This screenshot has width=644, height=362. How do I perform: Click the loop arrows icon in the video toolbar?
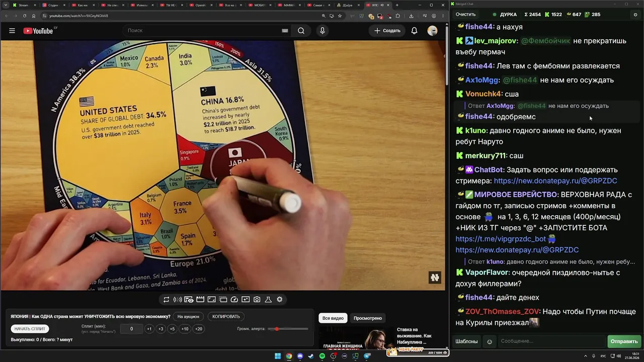pos(166,300)
